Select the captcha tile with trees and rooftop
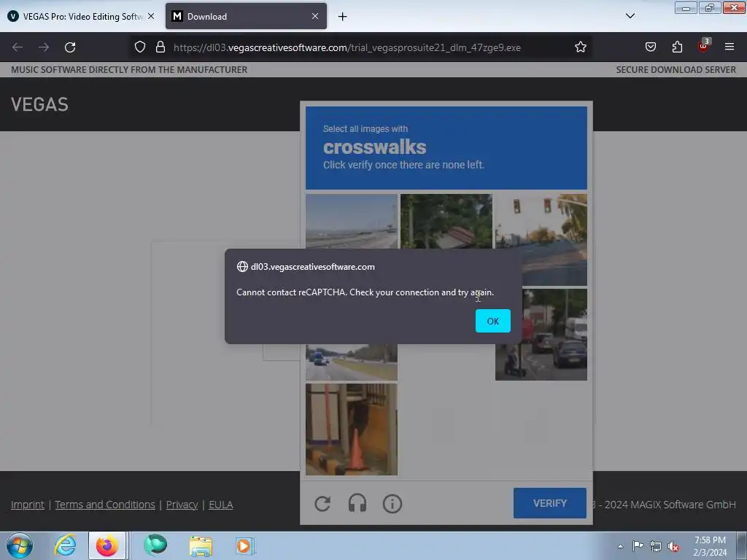The width and height of the screenshot is (747, 560). pyautogui.click(x=446, y=221)
